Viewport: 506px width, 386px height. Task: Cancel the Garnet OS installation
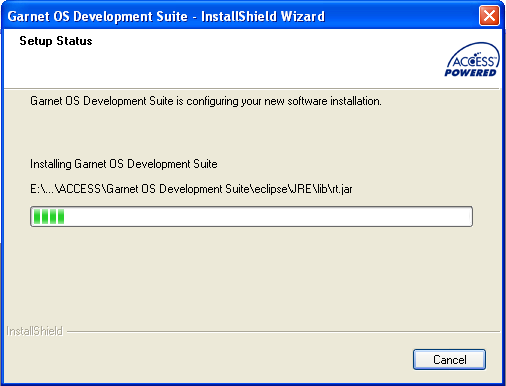449,359
